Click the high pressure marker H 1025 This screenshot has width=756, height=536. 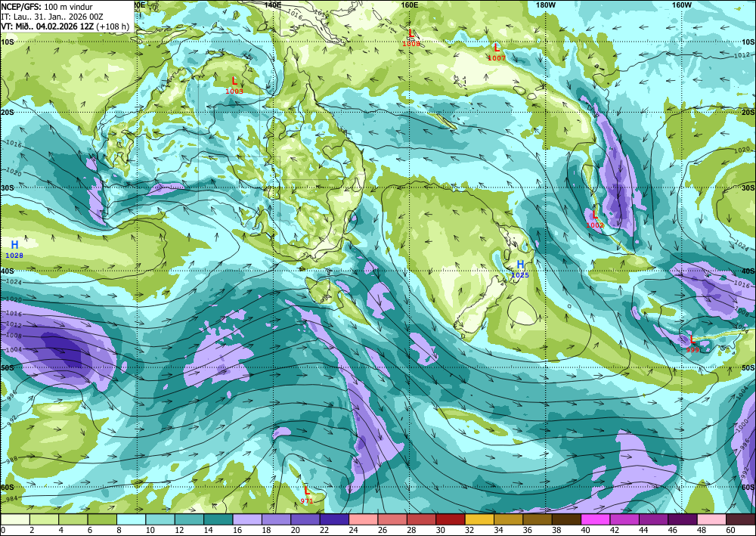pos(520,269)
